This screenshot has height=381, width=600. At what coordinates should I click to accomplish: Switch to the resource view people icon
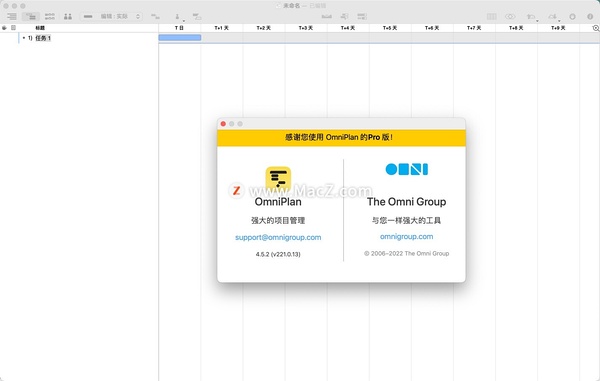pyautogui.click(x=68, y=16)
